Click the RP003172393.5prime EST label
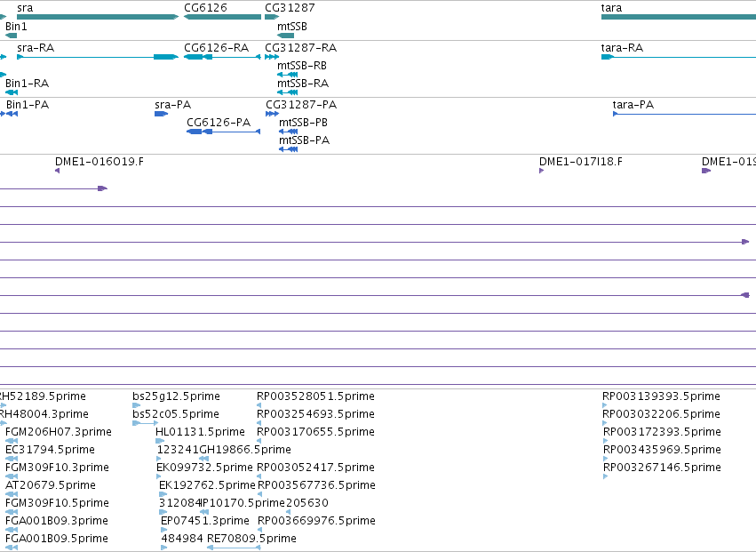The height and width of the screenshot is (552, 756). tap(663, 432)
